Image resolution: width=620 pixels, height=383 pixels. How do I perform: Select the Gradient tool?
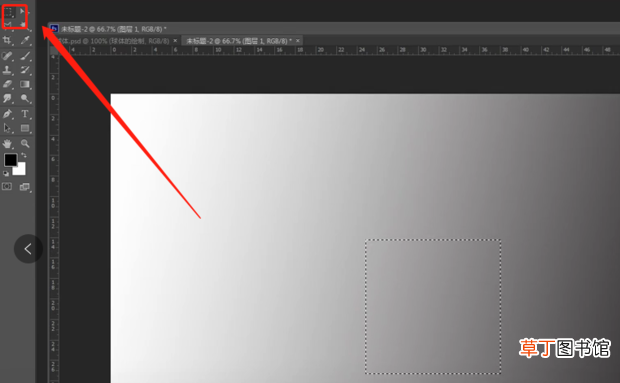[x=25, y=84]
